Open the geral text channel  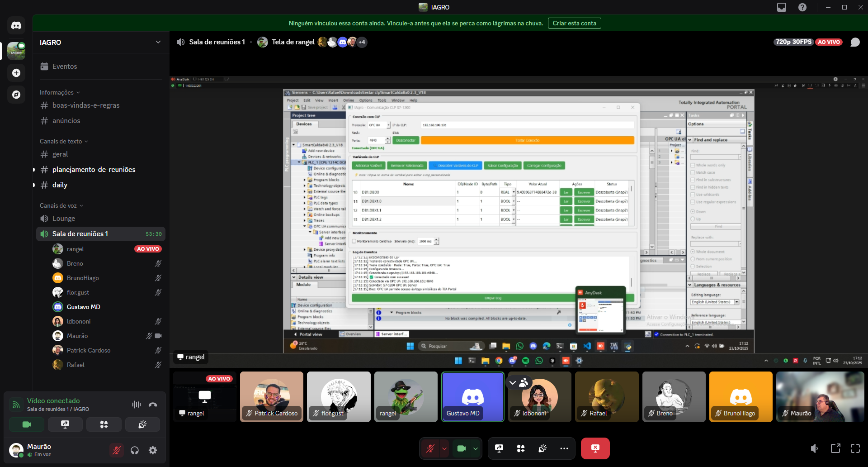click(x=101, y=154)
